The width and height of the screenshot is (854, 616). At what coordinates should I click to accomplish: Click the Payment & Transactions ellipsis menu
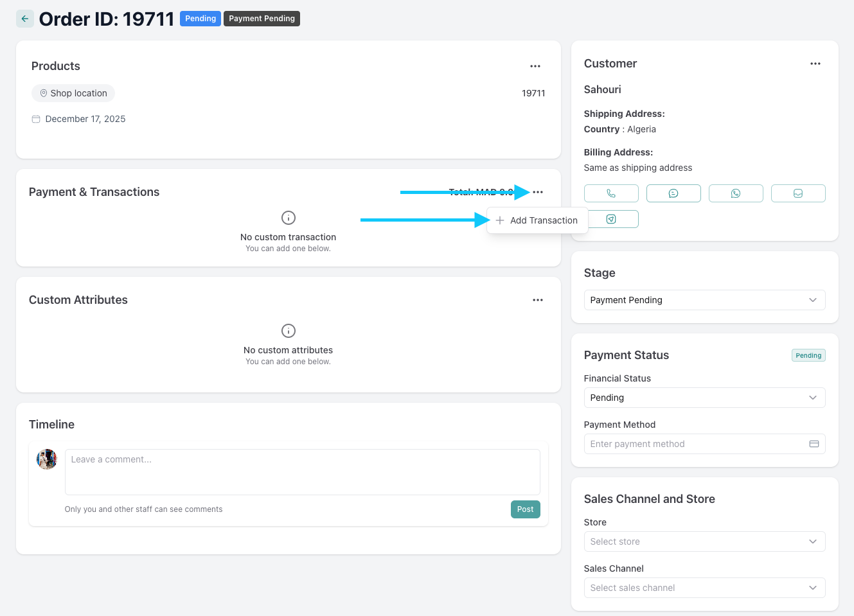point(538,192)
